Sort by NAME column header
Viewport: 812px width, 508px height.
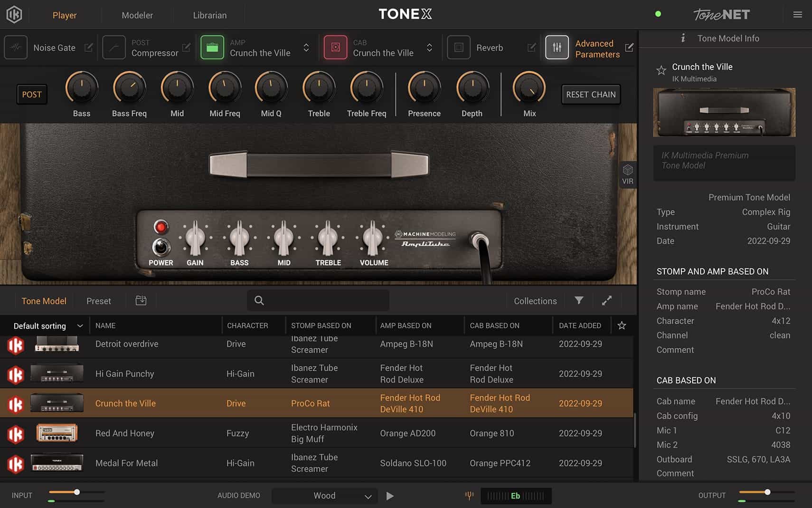[105, 326]
